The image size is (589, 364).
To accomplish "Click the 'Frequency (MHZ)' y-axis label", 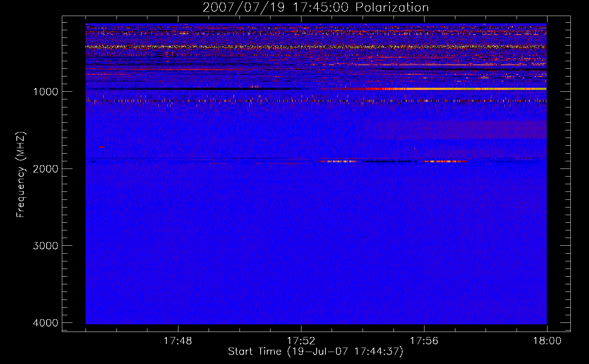I will coord(21,175).
